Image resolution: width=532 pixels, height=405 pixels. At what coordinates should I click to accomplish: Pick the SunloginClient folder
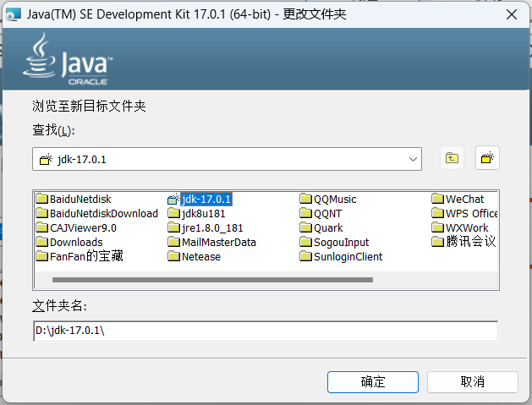pos(342,256)
